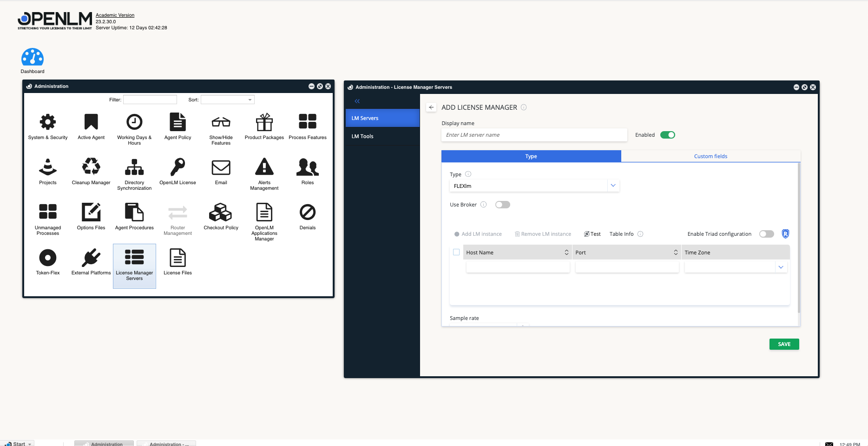Image resolution: width=868 pixels, height=446 pixels.
Task: Turn on Enable Triad configuration
Action: pyautogui.click(x=766, y=233)
